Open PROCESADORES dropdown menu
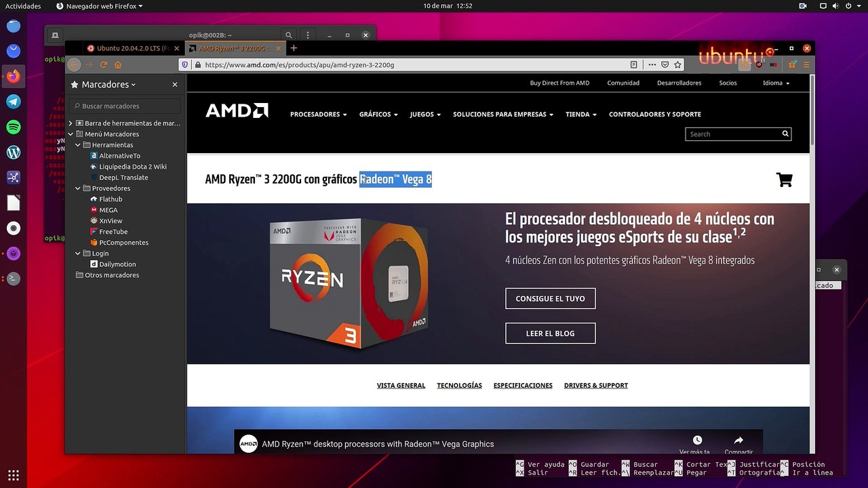 318,115
